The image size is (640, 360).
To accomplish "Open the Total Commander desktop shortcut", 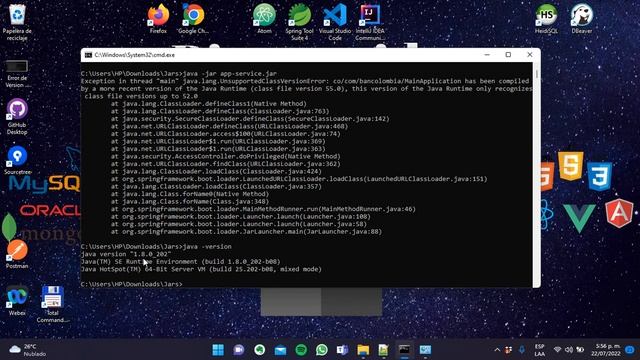I will 53,304.
